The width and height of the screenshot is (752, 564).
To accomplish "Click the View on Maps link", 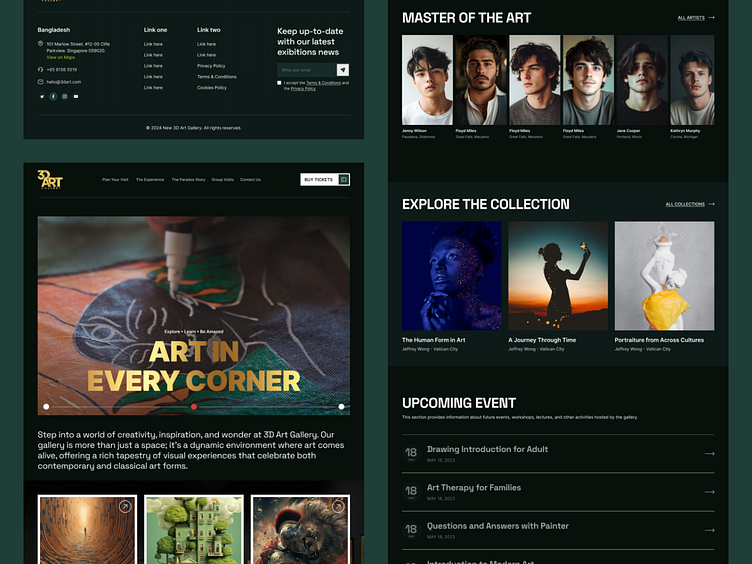I will pos(60,58).
